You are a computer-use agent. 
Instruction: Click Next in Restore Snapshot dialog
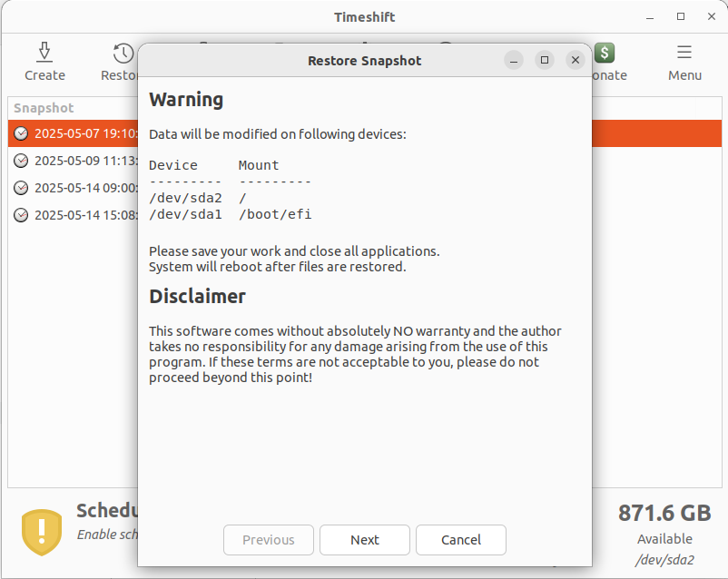click(365, 540)
